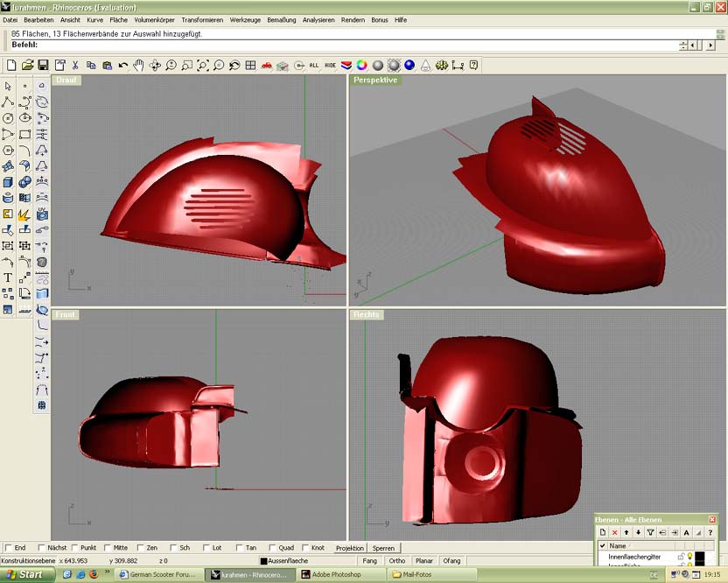Click the Save file icon
Screen dimensions: 728x583
coord(43,65)
